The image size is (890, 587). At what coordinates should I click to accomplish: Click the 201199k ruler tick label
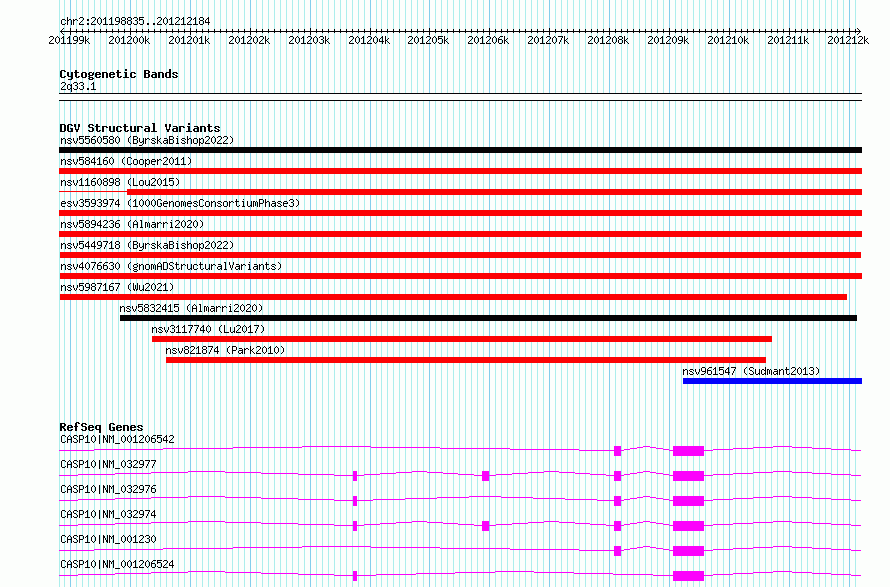pos(69,40)
